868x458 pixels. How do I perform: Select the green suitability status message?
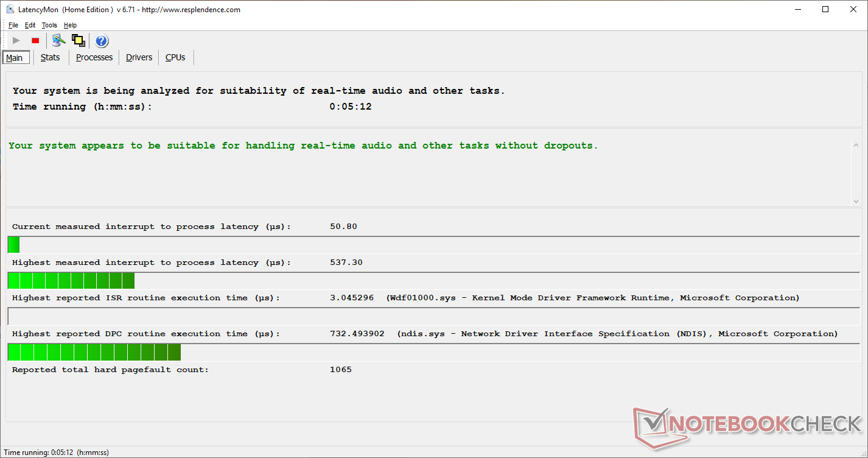pos(303,146)
